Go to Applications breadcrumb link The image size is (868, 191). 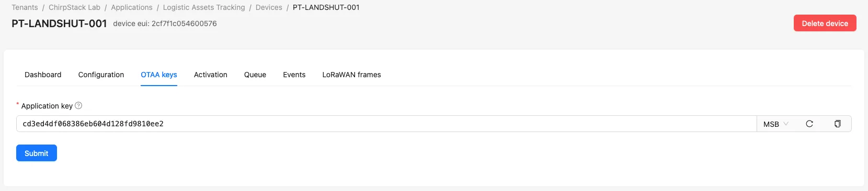(x=132, y=7)
